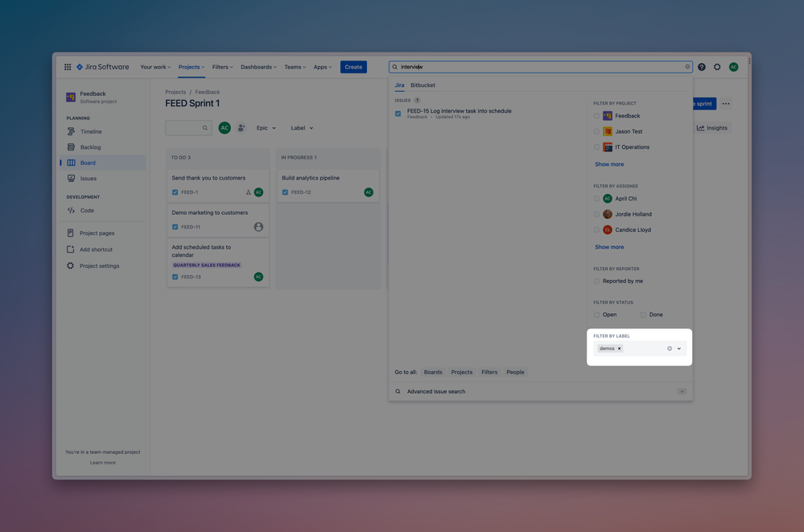
Task: Open the Your work dropdown
Action: pos(155,67)
